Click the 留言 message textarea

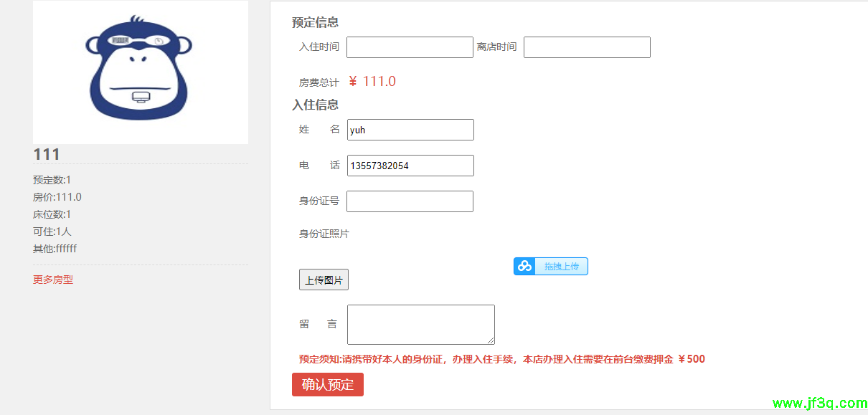point(420,324)
